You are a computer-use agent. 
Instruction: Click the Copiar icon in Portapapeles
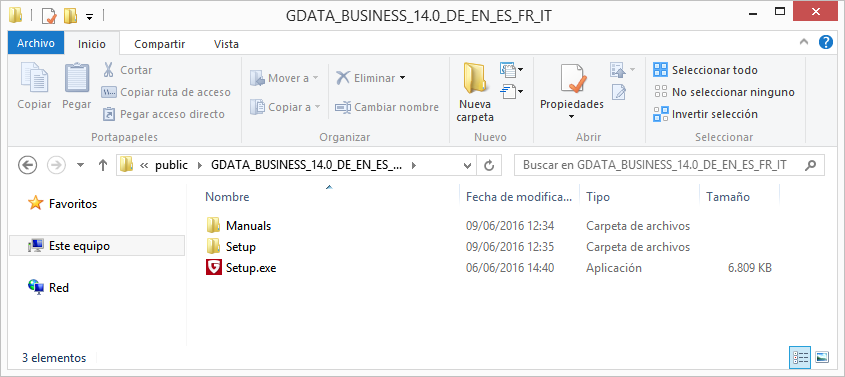point(34,79)
